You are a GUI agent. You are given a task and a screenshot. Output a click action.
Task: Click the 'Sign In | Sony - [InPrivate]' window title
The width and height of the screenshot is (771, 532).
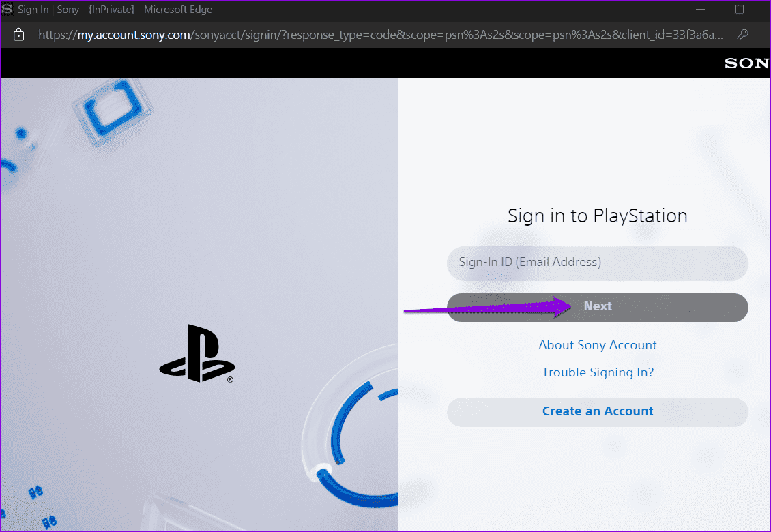click(115, 10)
